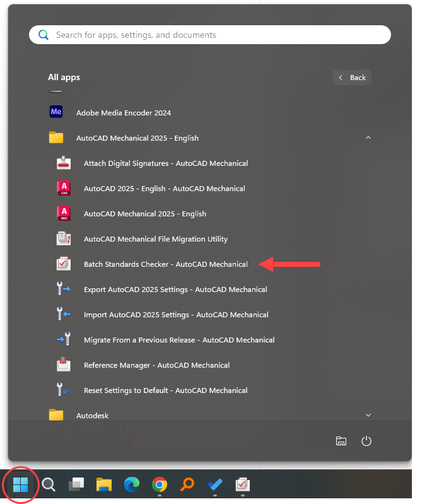
Task: Click the Batch Standards Checker checkmark icon
Action: coord(64,264)
